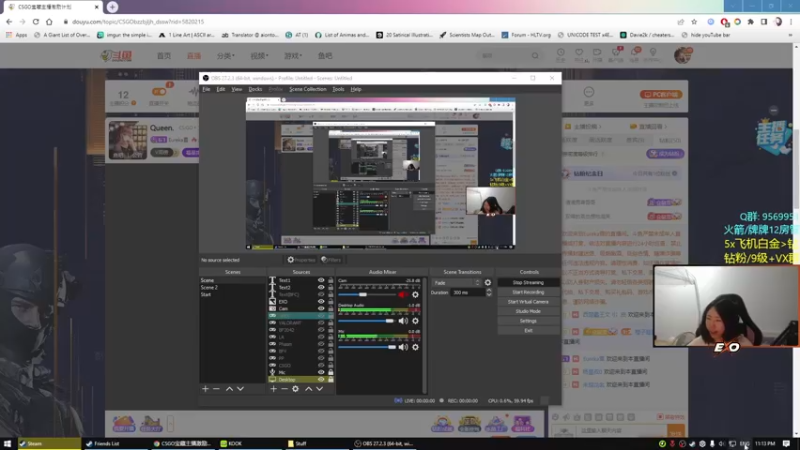This screenshot has width=800, height=450.
Task: Open OBS View menu
Action: tap(237, 89)
